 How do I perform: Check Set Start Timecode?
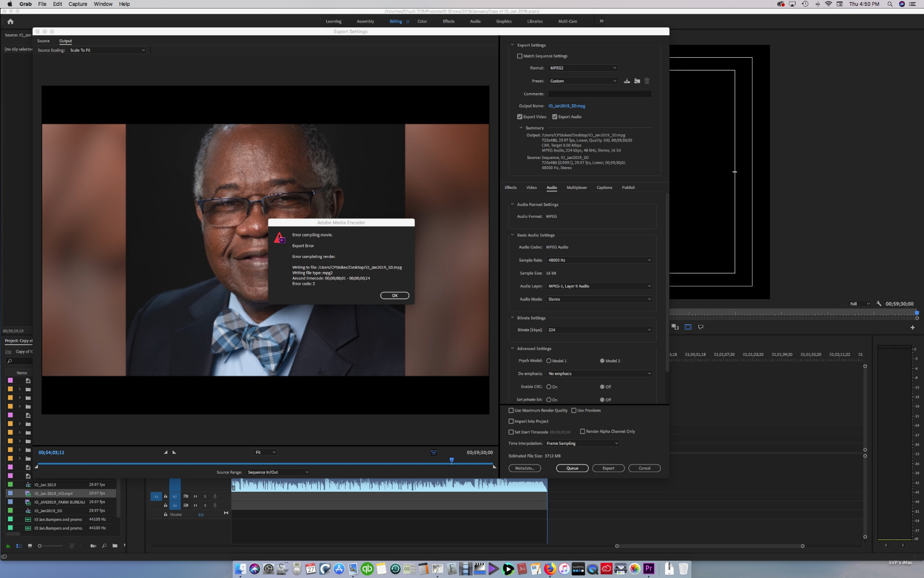511,432
